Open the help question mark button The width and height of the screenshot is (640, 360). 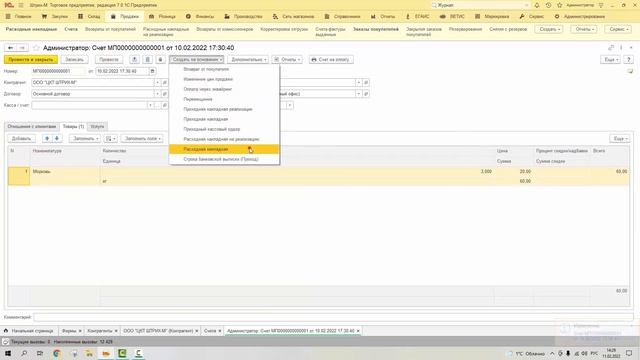(x=629, y=60)
